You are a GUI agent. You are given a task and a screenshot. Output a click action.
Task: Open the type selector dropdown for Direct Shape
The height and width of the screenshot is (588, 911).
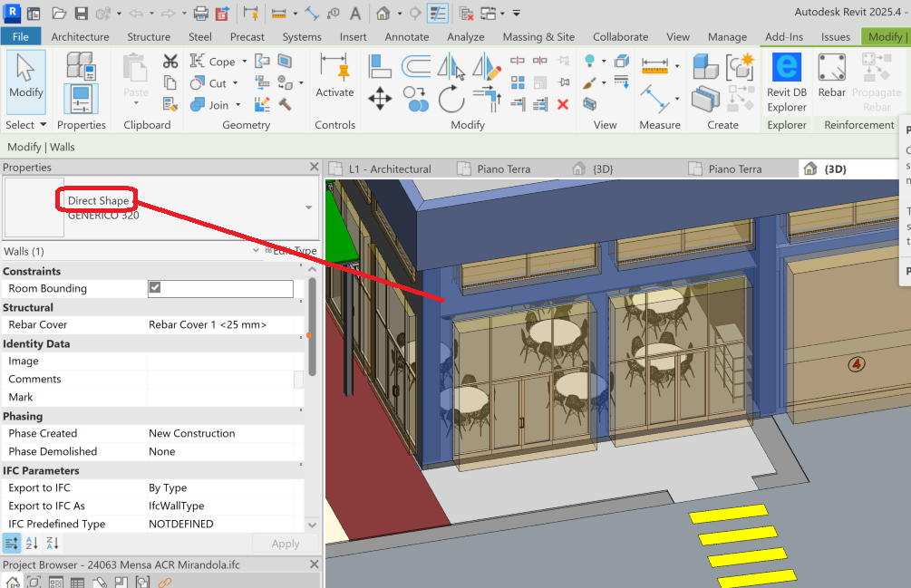click(x=308, y=207)
